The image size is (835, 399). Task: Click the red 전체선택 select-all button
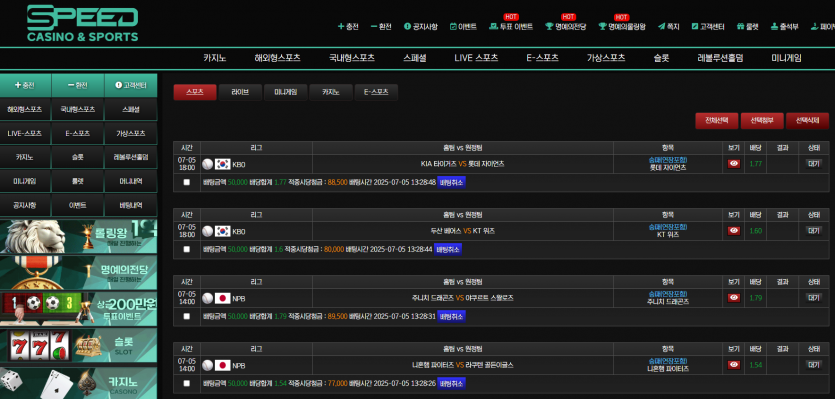[717, 121]
